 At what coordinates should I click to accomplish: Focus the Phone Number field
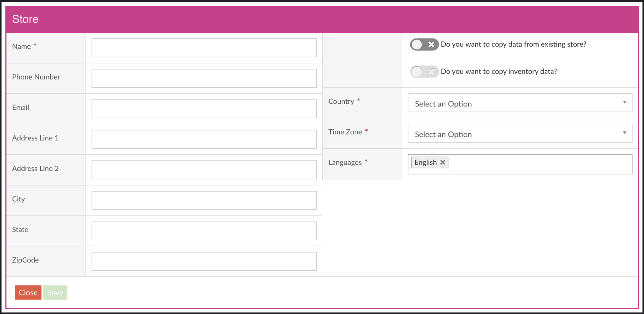point(204,78)
